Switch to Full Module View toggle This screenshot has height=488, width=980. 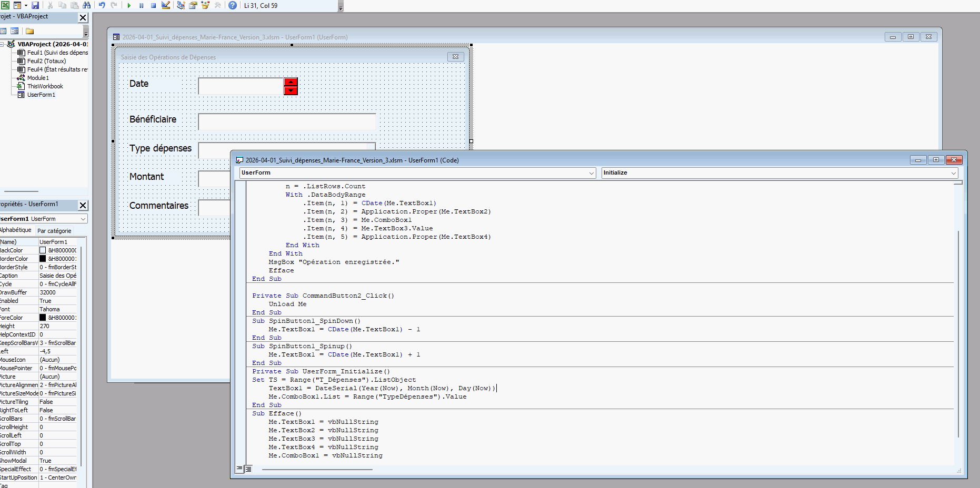(248, 469)
